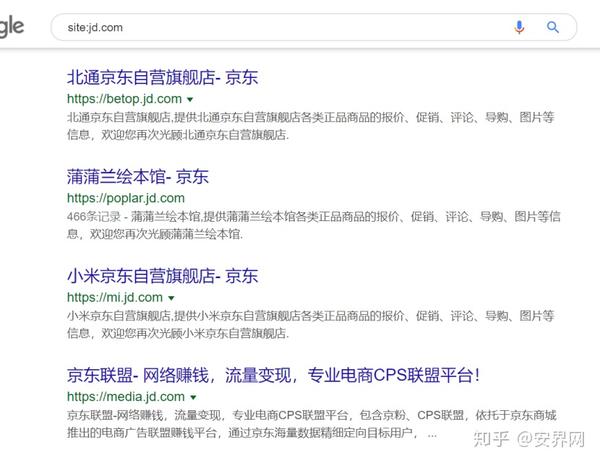This screenshot has width=600, height=463.
Task: Click the snippet beginning 小米京东自营旗舰店,提供
Action: pos(311,324)
